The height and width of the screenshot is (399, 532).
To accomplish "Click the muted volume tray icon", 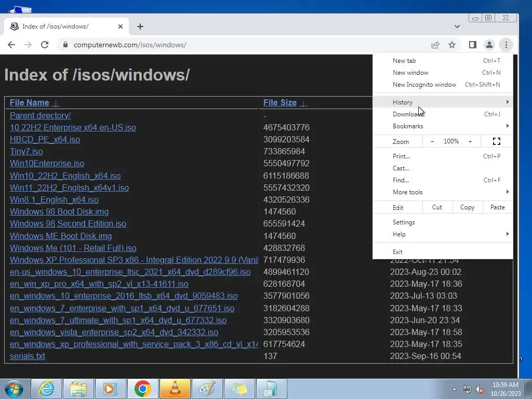I will [x=480, y=390].
